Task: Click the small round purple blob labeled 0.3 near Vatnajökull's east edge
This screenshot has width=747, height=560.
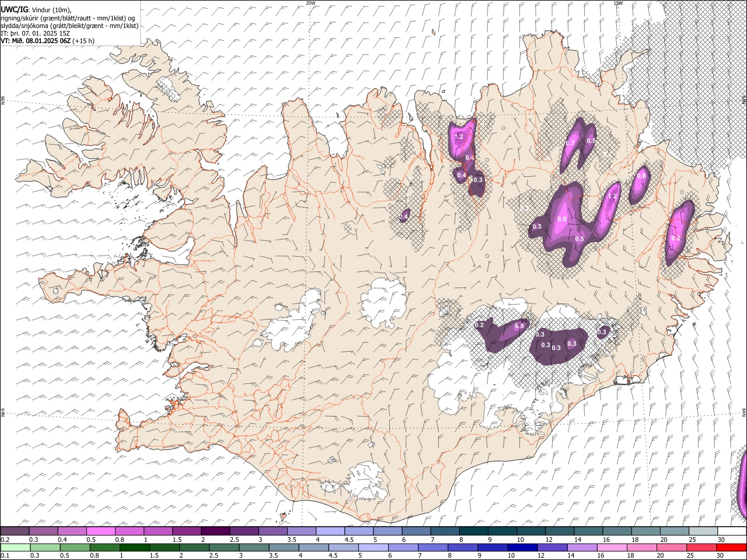Action: click(602, 332)
